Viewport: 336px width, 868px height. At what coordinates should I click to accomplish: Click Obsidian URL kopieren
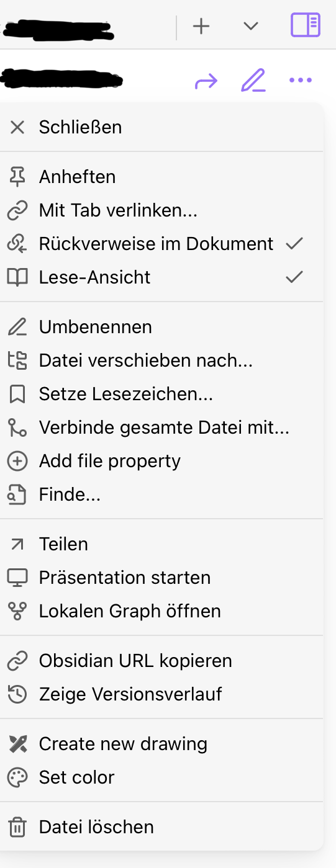coord(161,661)
